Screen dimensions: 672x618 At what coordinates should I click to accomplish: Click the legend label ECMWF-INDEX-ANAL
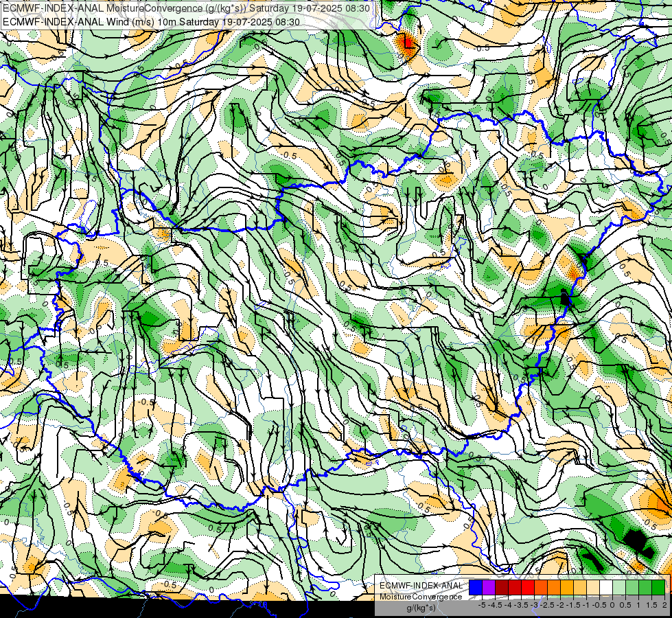(x=421, y=586)
